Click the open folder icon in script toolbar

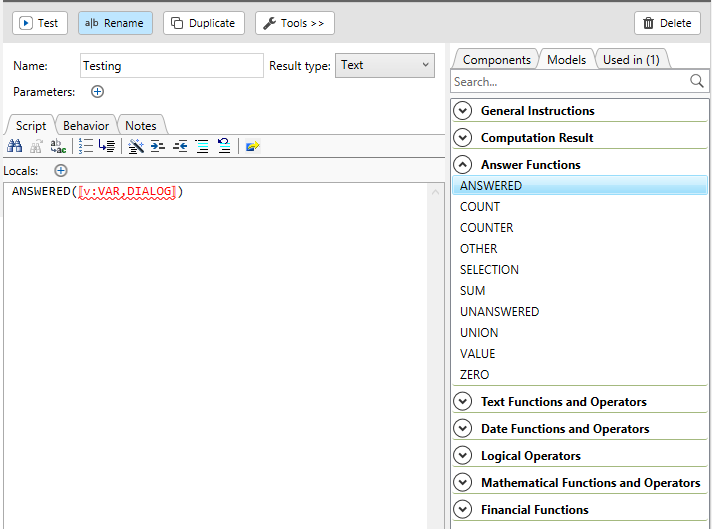252,146
